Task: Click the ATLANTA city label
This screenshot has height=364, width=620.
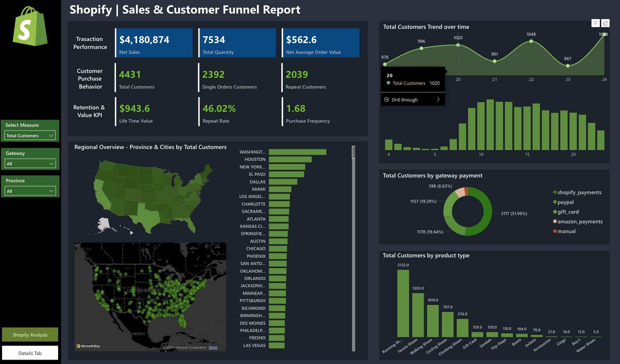Action: coord(256,219)
